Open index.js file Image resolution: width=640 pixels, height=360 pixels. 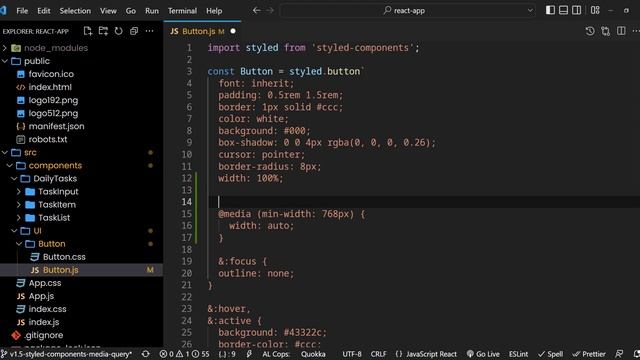[43, 322]
